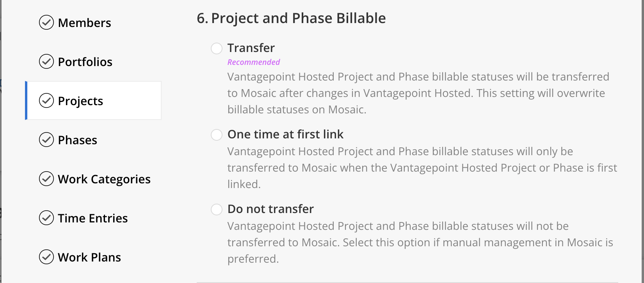Select the Transfer radio button
The width and height of the screenshot is (644, 283).
pyautogui.click(x=217, y=48)
